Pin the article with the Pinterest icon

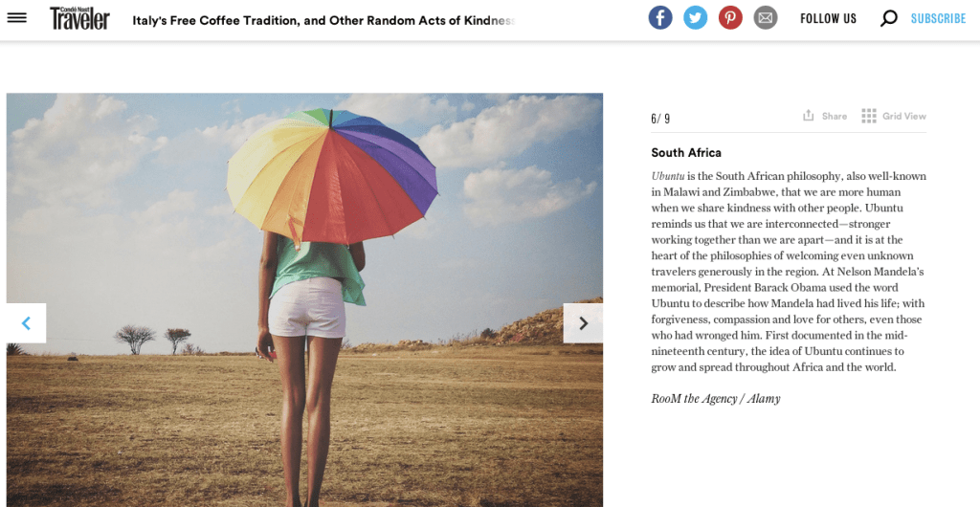click(730, 17)
